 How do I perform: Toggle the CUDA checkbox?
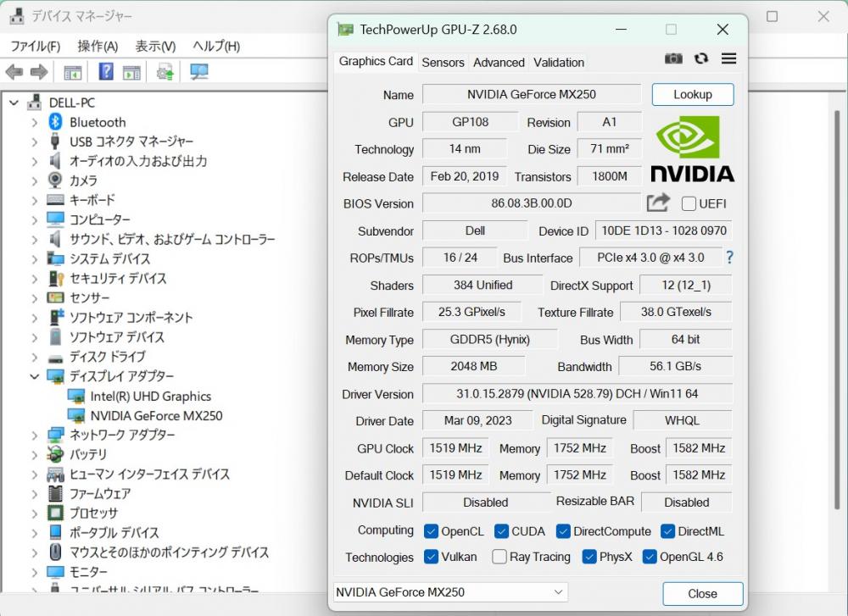[501, 531]
